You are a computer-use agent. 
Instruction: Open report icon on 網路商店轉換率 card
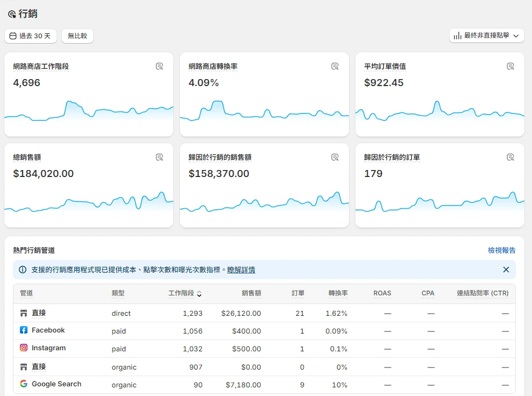335,67
